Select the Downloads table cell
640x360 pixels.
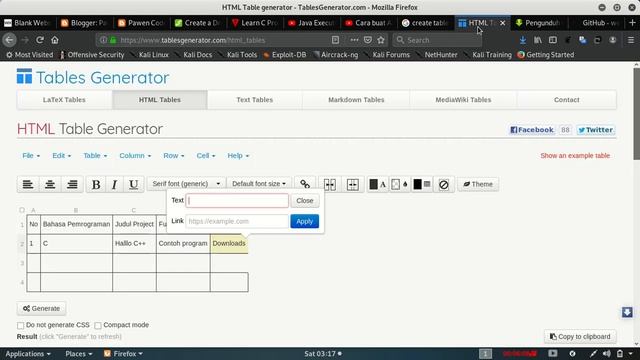tap(229, 243)
